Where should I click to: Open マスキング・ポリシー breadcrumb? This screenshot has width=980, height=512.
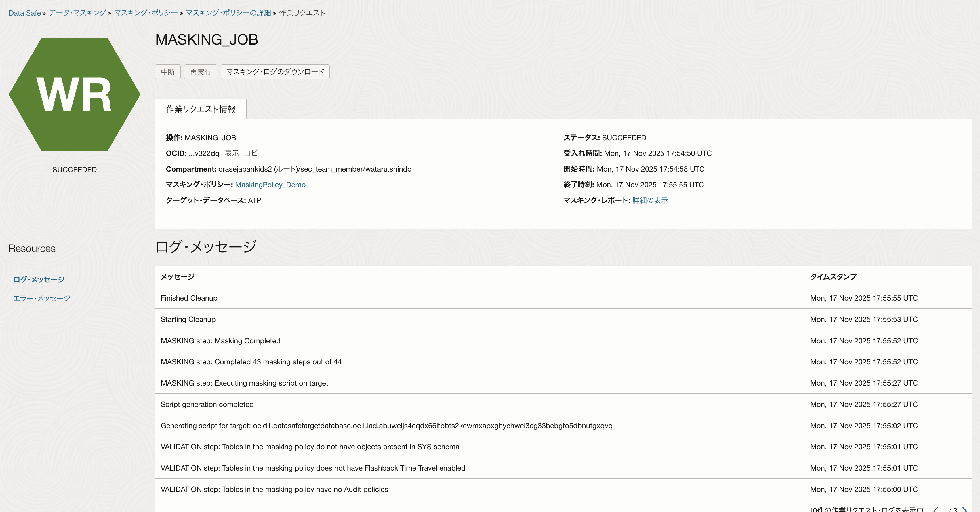click(146, 13)
